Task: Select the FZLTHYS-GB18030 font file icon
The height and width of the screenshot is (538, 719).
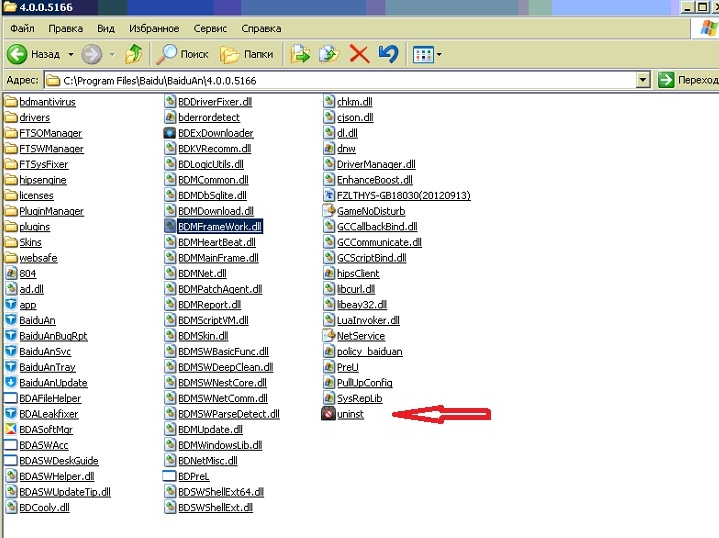Action: (x=329, y=195)
